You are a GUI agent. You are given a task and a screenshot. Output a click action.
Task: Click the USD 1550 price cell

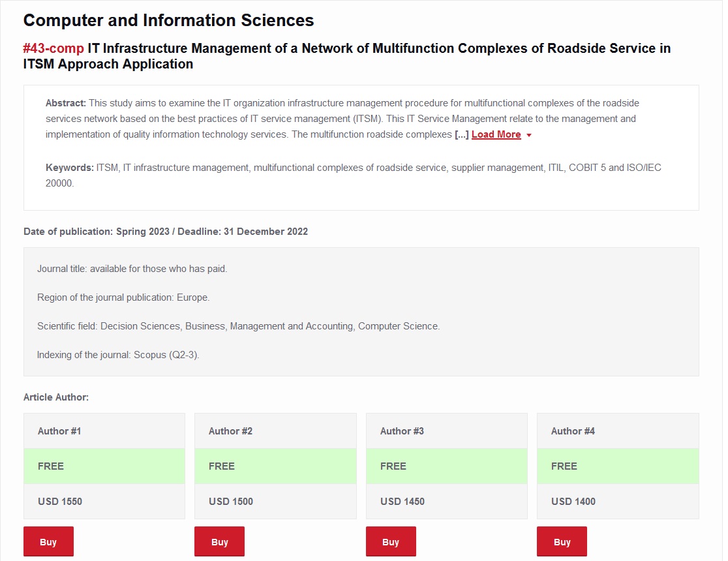(104, 502)
